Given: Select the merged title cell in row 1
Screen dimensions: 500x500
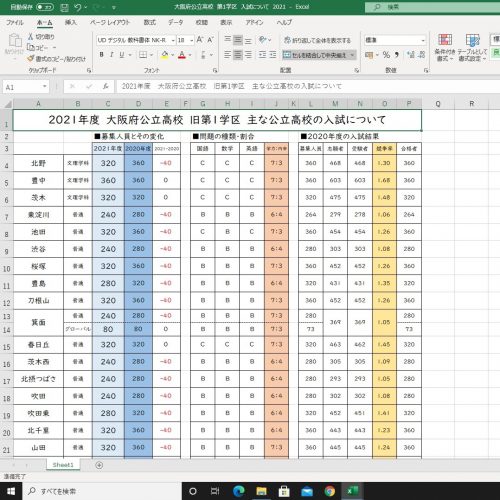Looking at the screenshot, I should [x=217, y=120].
